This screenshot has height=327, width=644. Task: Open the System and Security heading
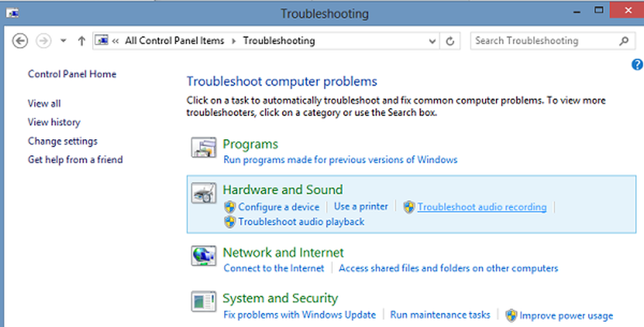click(281, 298)
